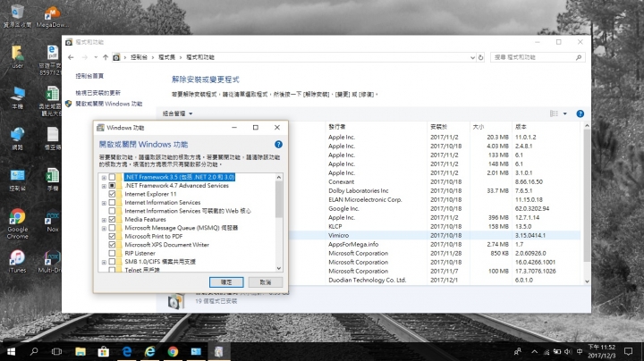644x361 pixels.
Task: Expand the Media Features node
Action: (104, 220)
